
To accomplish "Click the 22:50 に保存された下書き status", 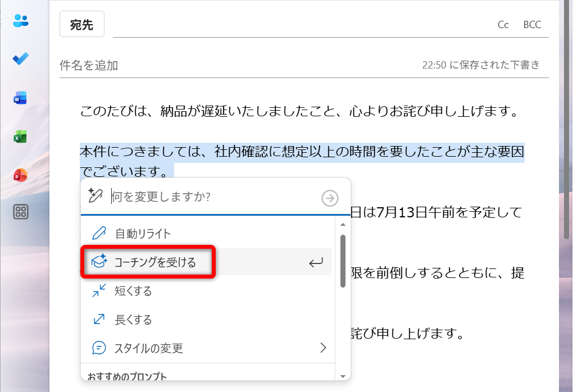I will click(481, 65).
